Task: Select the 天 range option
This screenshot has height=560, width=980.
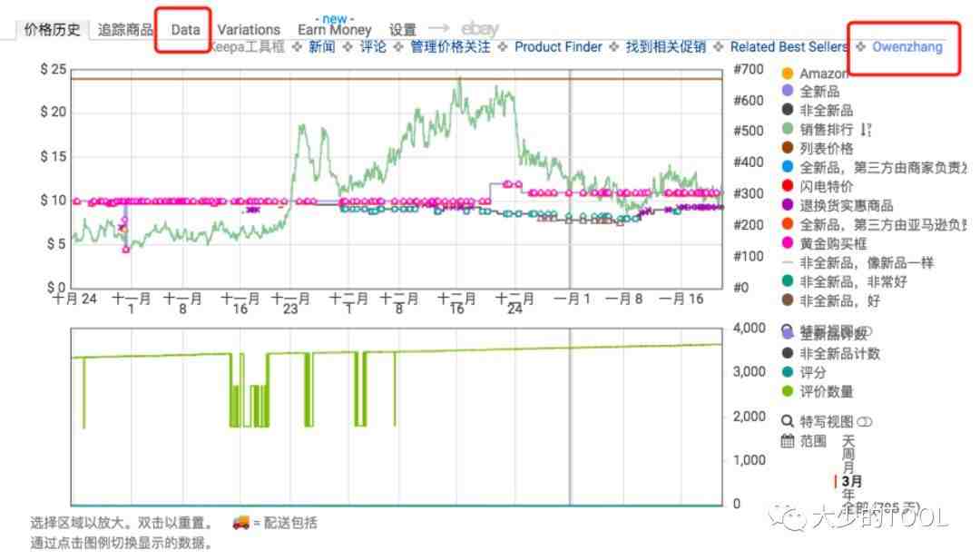Action: [848, 439]
